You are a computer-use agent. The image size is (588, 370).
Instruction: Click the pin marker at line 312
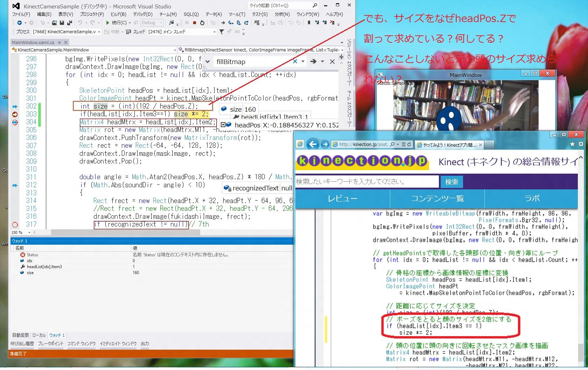point(15,185)
